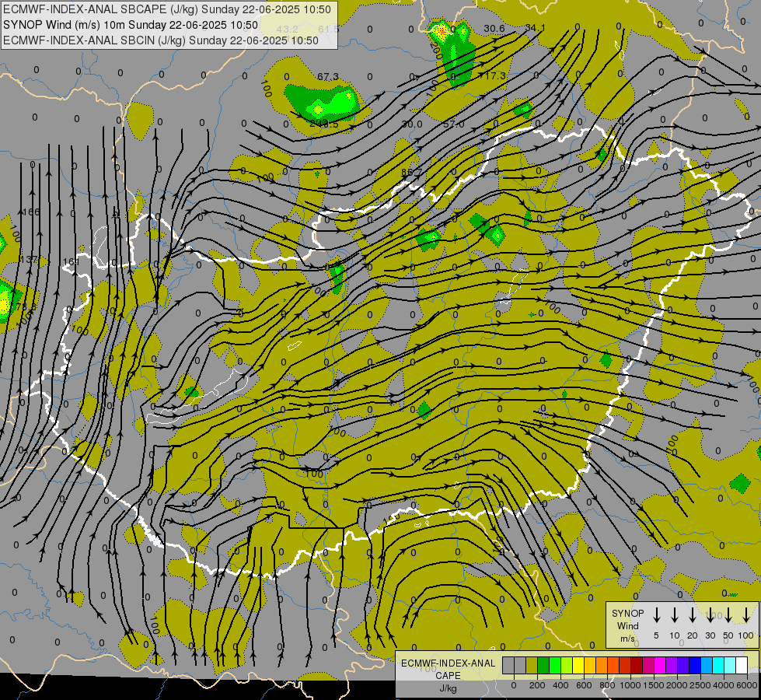The image size is (761, 700).
Task: Pick the bright magenta CAPE legend swatch
Action: pyautogui.click(x=660, y=665)
